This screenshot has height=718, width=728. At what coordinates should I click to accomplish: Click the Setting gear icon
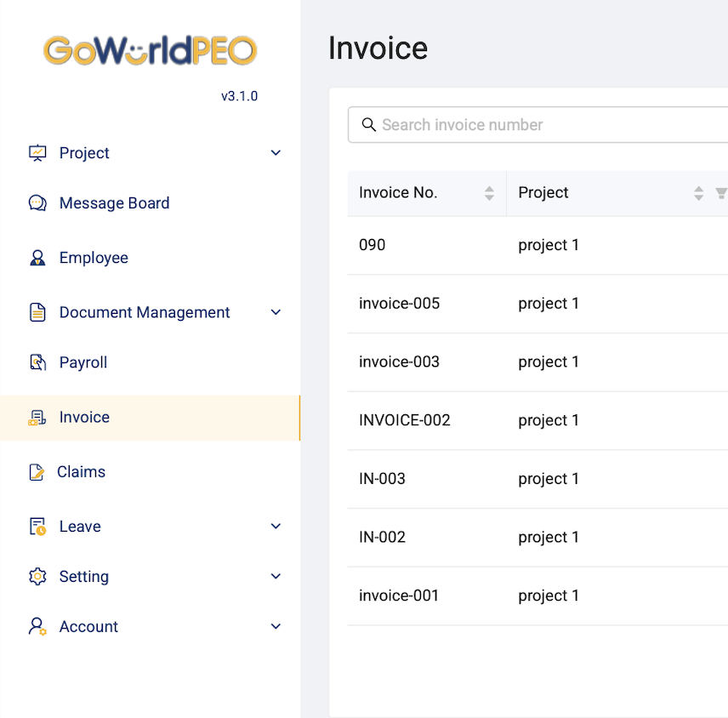[37, 577]
